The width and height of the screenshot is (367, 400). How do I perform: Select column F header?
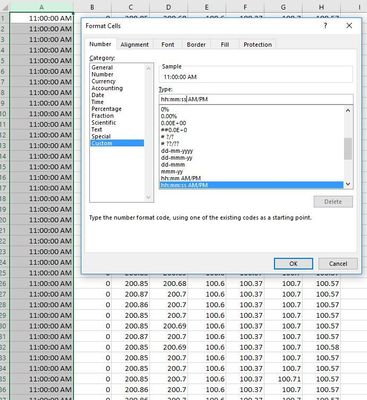(245, 7)
